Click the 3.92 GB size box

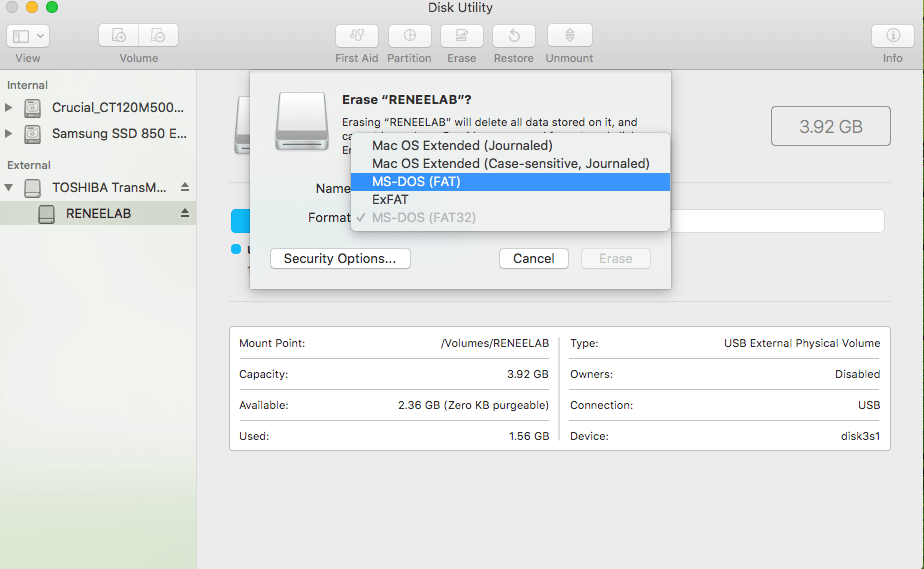click(830, 126)
